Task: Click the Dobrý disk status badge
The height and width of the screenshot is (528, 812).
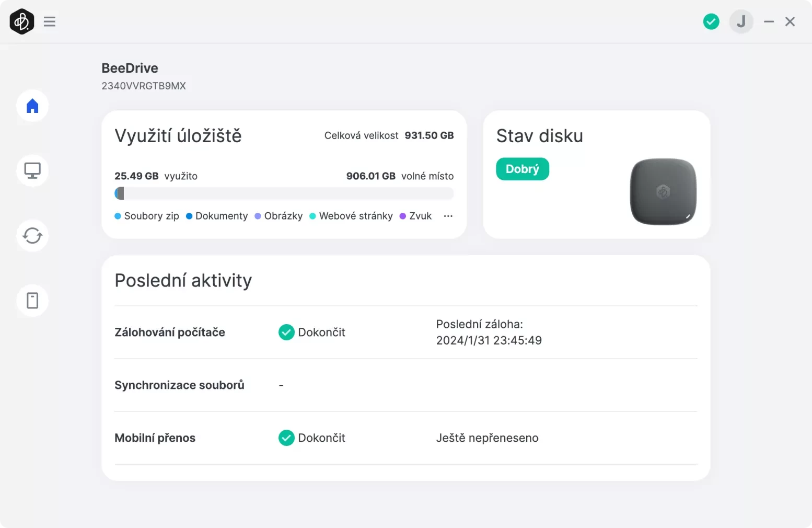Action: (523, 169)
